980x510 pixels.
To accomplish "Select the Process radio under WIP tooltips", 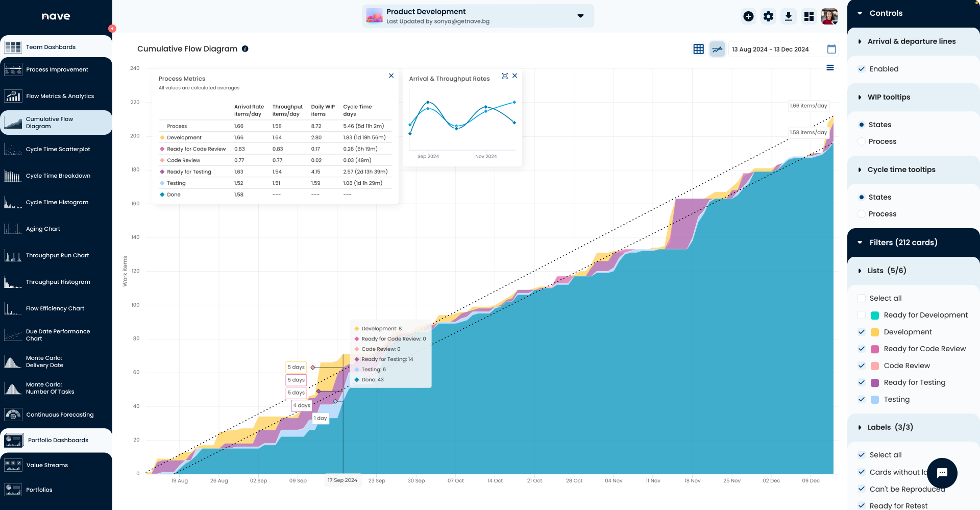I will coord(862,141).
